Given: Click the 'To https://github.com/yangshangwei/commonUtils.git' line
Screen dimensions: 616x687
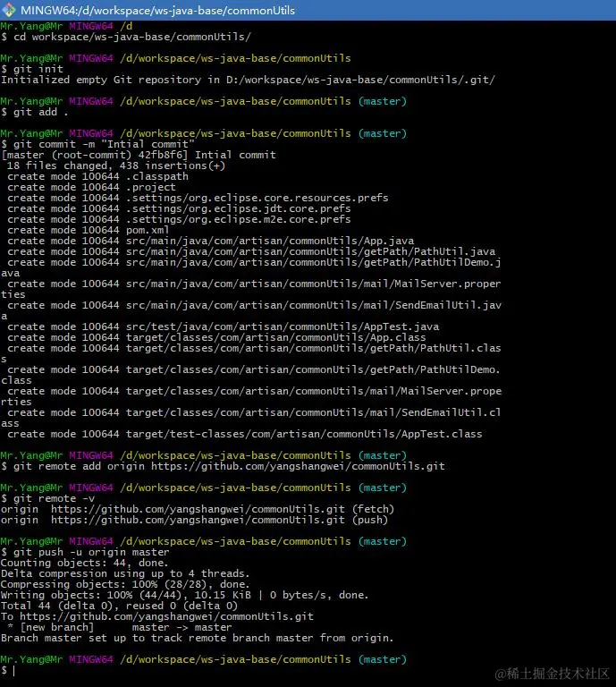Looking at the screenshot, I should coord(157,616).
